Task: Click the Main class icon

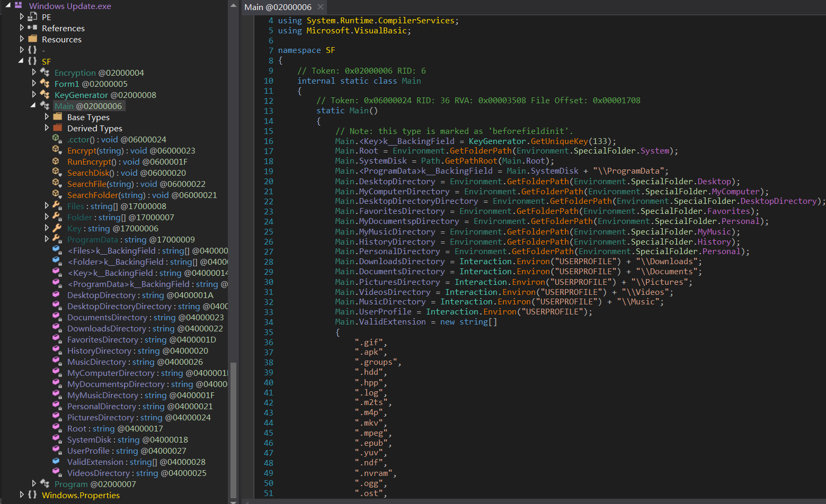Action: tap(45, 105)
